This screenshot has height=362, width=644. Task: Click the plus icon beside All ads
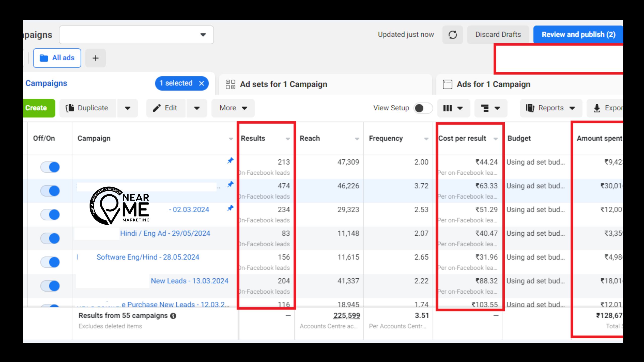coord(95,58)
